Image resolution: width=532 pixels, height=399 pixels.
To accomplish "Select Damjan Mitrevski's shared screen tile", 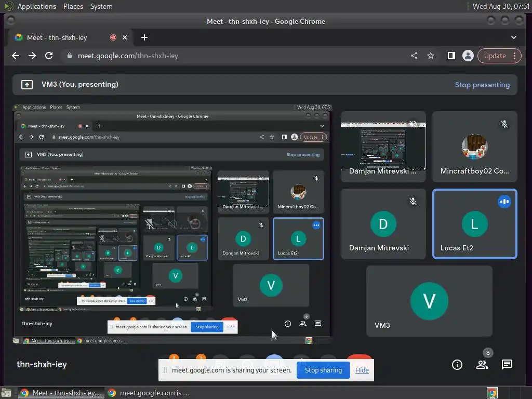I will (383, 147).
